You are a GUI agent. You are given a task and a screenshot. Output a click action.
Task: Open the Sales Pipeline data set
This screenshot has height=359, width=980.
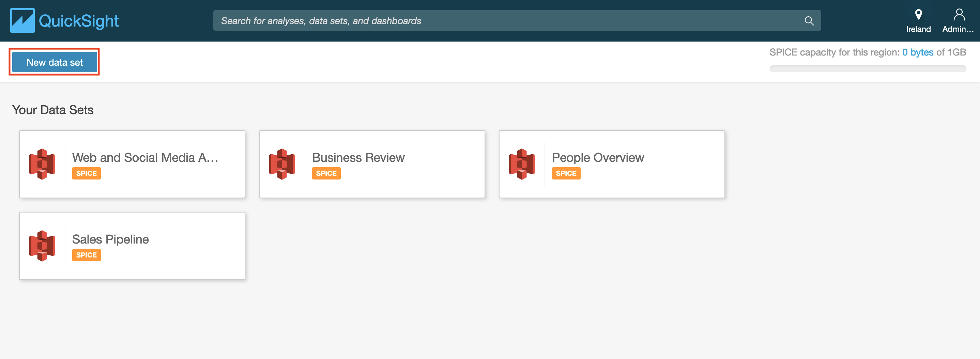click(110, 239)
